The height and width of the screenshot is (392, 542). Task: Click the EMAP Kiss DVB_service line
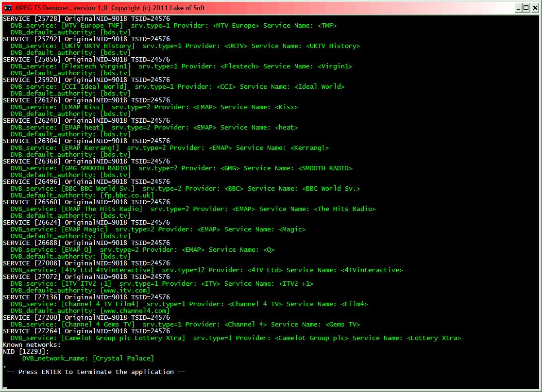coord(154,107)
